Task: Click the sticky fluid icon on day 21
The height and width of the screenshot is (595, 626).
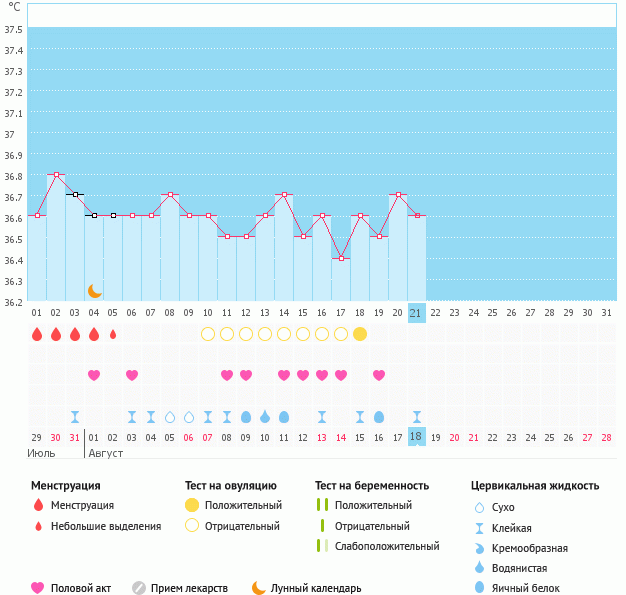Action: (x=417, y=416)
